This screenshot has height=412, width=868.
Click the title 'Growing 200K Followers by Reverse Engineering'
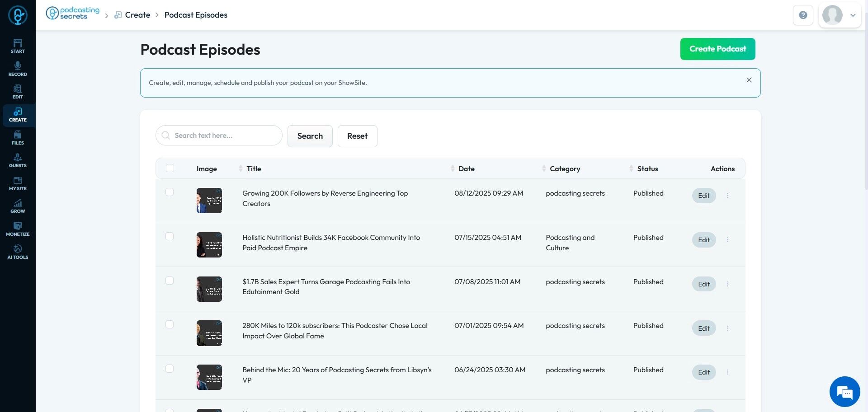(x=325, y=198)
